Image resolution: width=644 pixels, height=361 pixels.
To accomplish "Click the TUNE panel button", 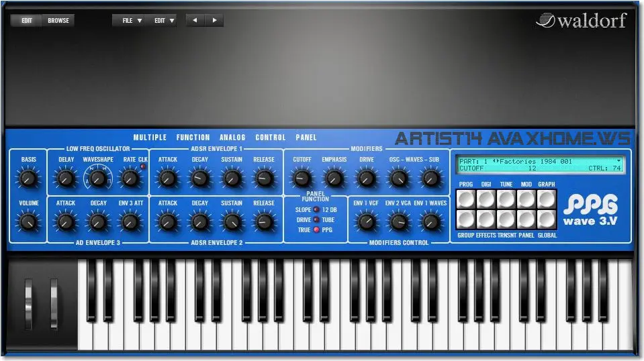I will click(x=506, y=199).
